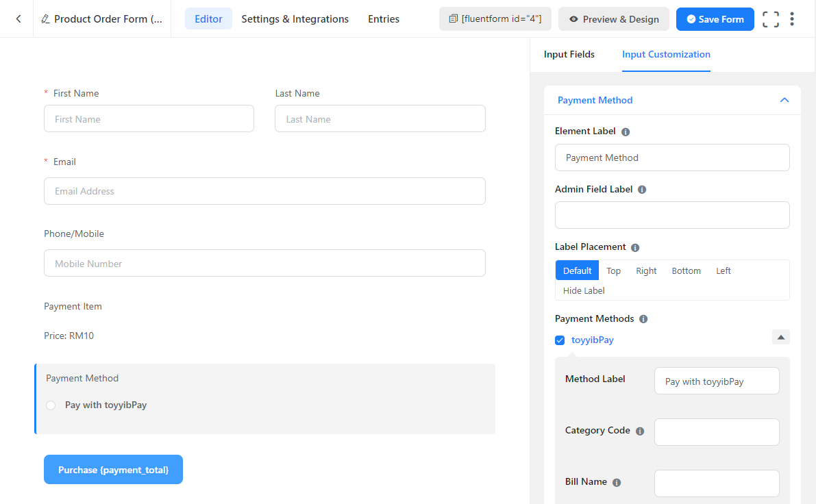The image size is (816, 504).
Task: Click info icon beside Category Code
Action: pyautogui.click(x=640, y=431)
